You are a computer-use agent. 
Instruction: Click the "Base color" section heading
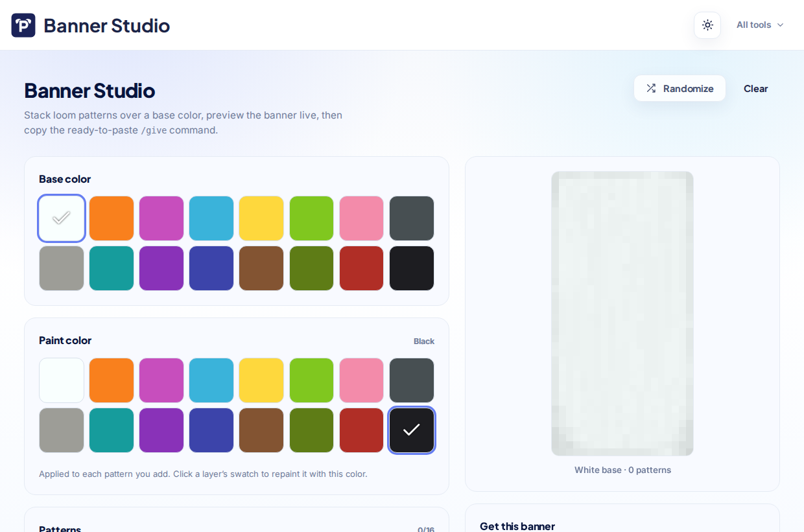coord(65,179)
